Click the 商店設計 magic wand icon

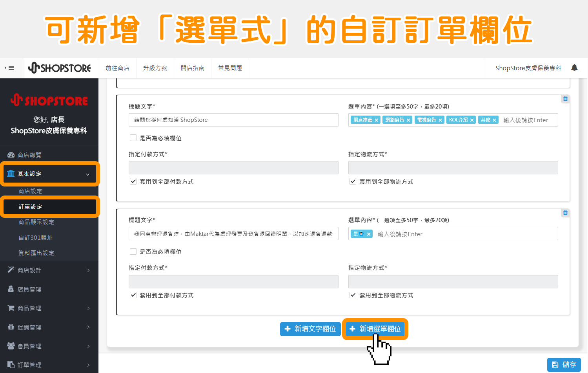point(11,270)
